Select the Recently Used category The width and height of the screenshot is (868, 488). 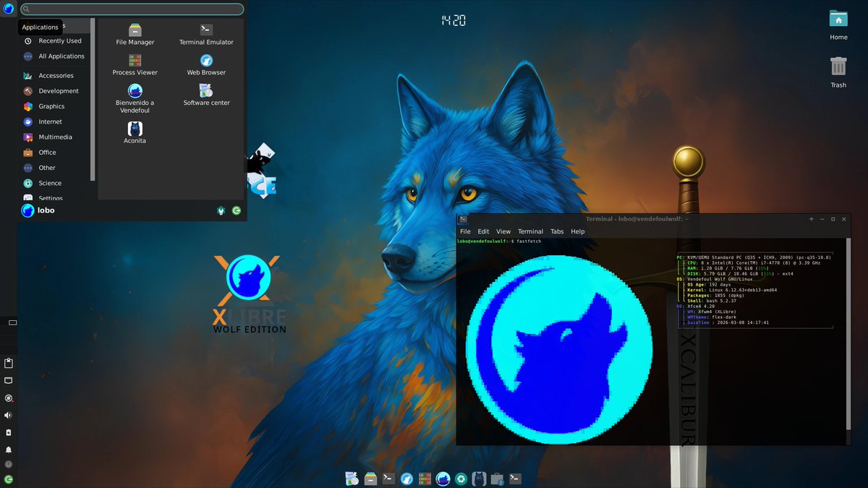coord(55,41)
